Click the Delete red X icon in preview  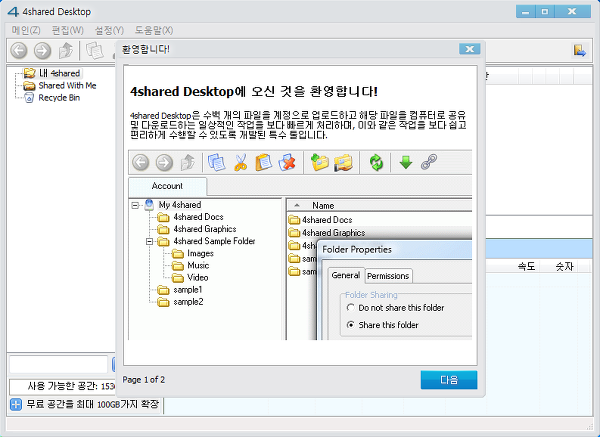pos(287,162)
